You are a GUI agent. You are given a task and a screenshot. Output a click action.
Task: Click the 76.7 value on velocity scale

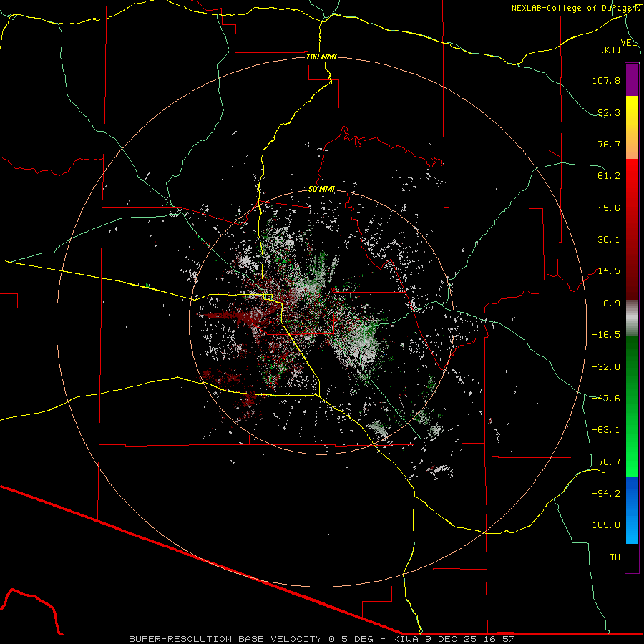point(609,144)
